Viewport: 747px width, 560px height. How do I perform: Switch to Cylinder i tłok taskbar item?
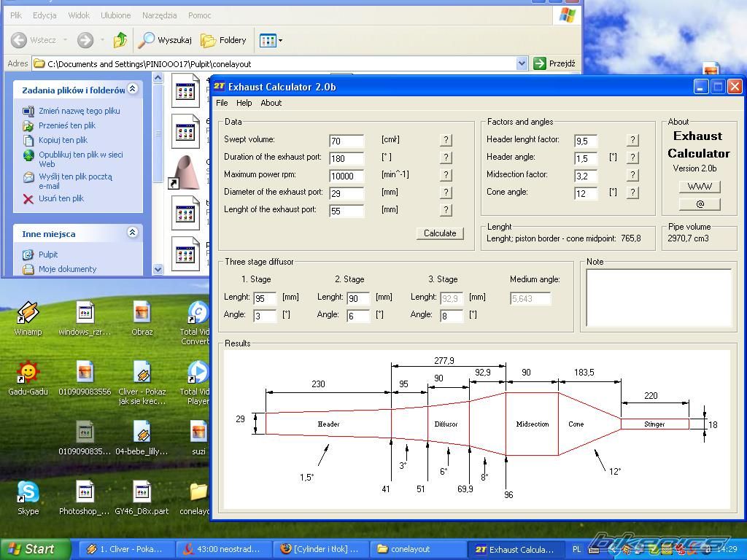[x=320, y=549]
